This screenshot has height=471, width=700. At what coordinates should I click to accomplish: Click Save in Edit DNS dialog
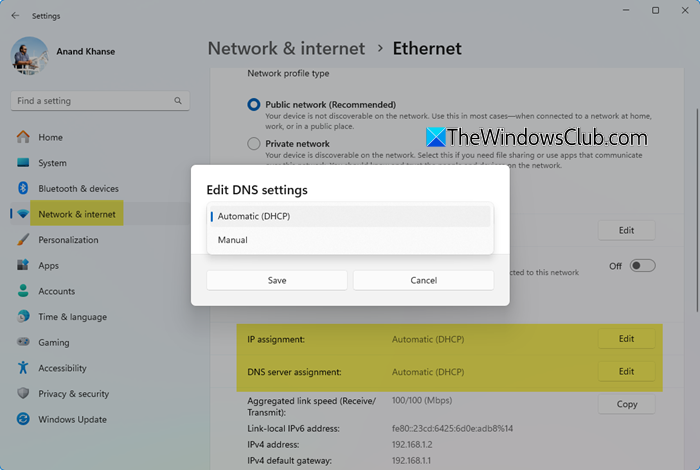[x=277, y=281]
